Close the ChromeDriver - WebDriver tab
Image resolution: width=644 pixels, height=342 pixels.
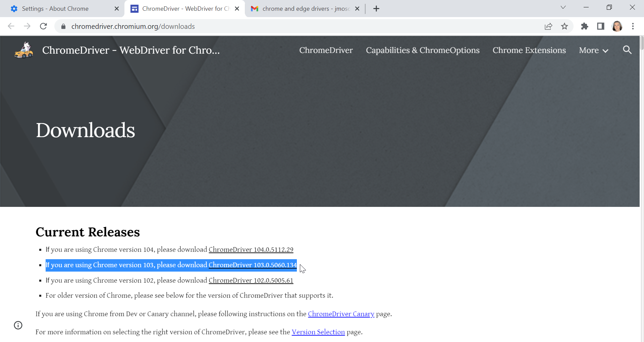point(237,9)
